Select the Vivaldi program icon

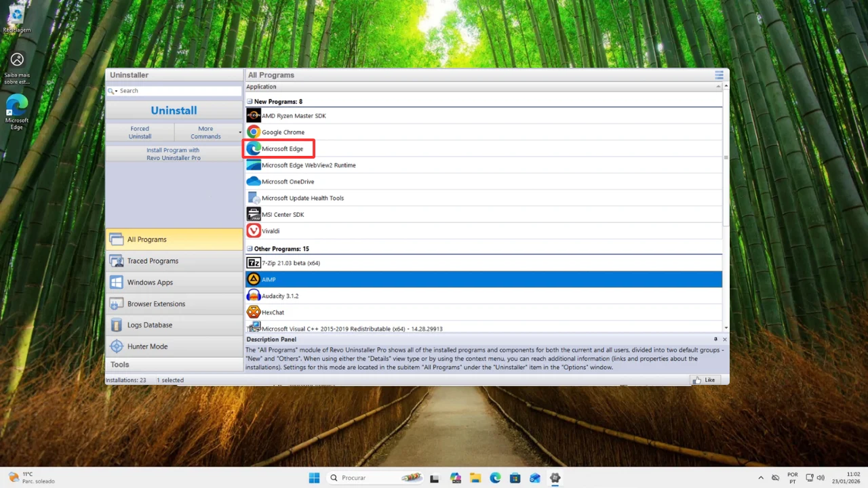pos(254,231)
